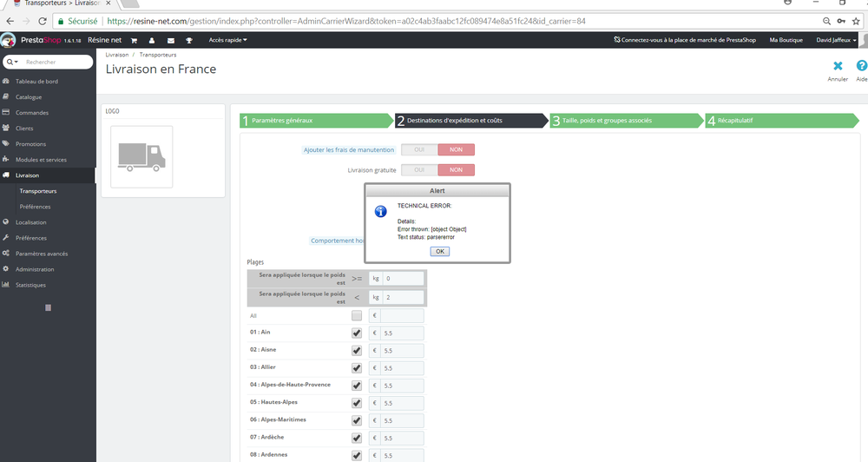Image resolution: width=868 pixels, height=462 pixels.
Task: Click the Clients group icon
Action: [5, 128]
